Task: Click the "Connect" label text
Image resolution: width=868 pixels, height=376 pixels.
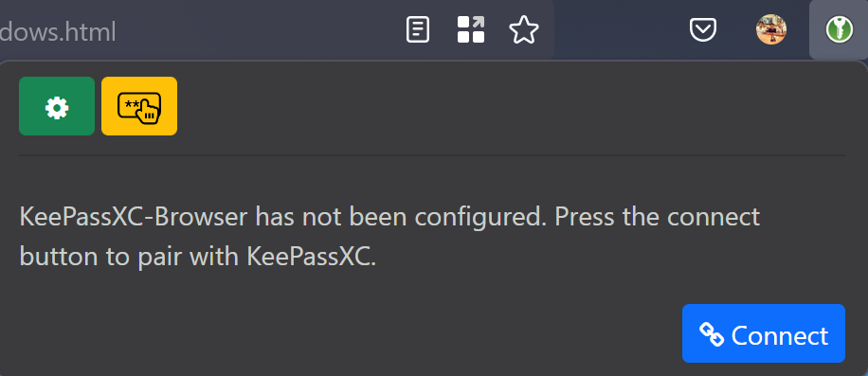Action: pos(780,335)
